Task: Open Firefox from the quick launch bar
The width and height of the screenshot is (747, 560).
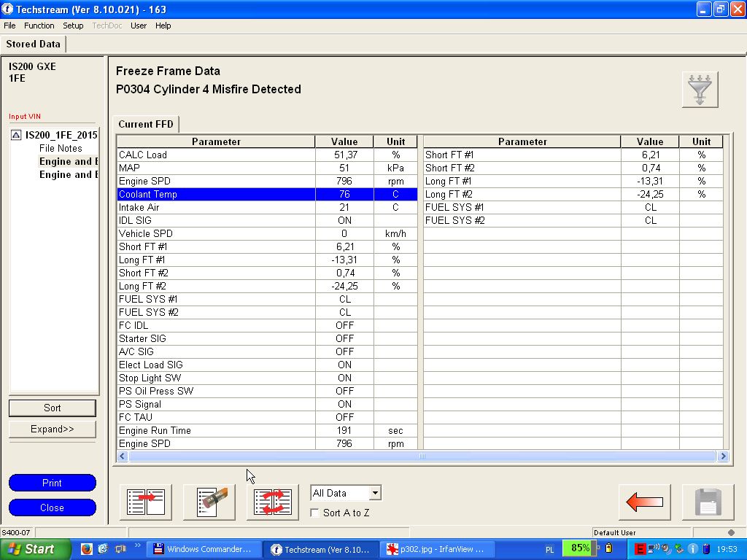Action: click(x=86, y=549)
